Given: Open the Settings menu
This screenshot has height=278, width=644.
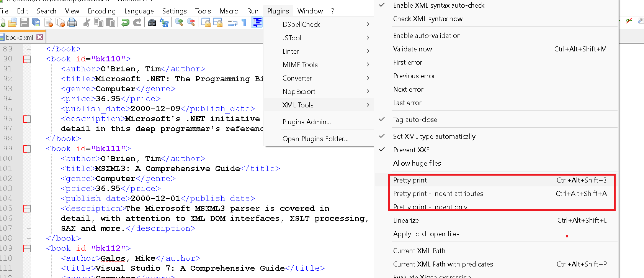Looking at the screenshot, I should coord(175,11).
